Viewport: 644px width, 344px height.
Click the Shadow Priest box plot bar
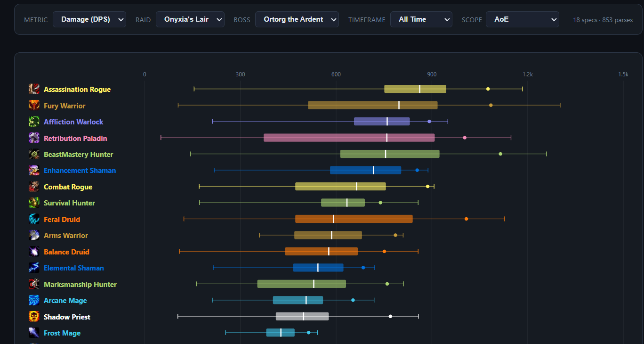[302, 316]
